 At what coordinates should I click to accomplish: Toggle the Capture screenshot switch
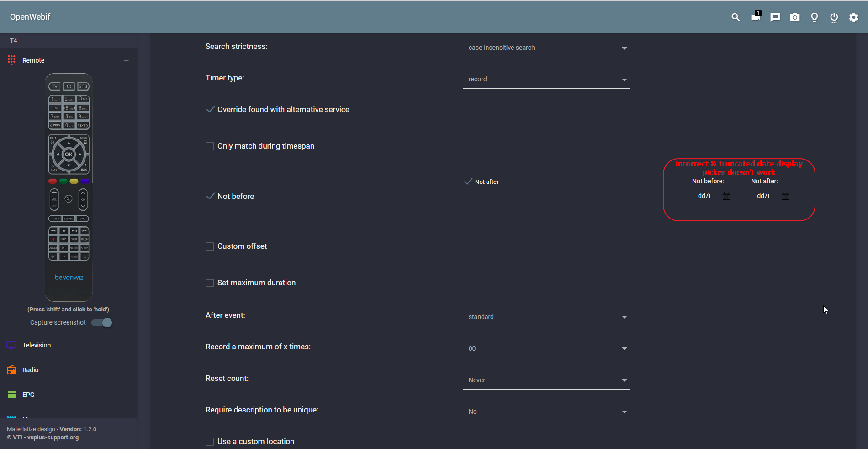(101, 322)
